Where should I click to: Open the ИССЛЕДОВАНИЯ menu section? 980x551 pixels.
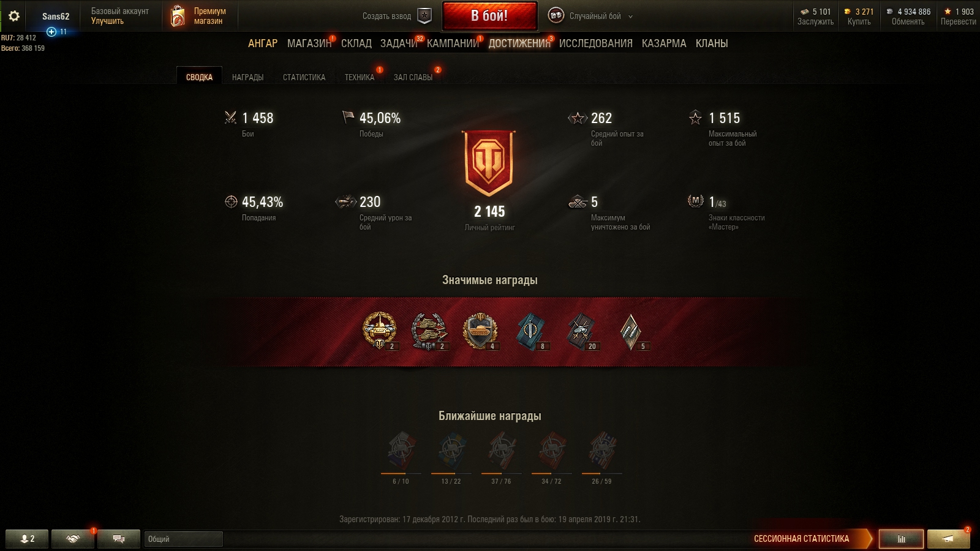point(595,43)
